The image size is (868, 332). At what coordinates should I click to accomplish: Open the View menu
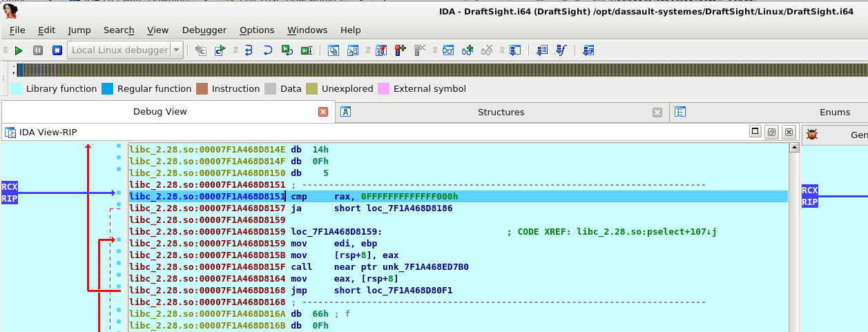pos(158,30)
